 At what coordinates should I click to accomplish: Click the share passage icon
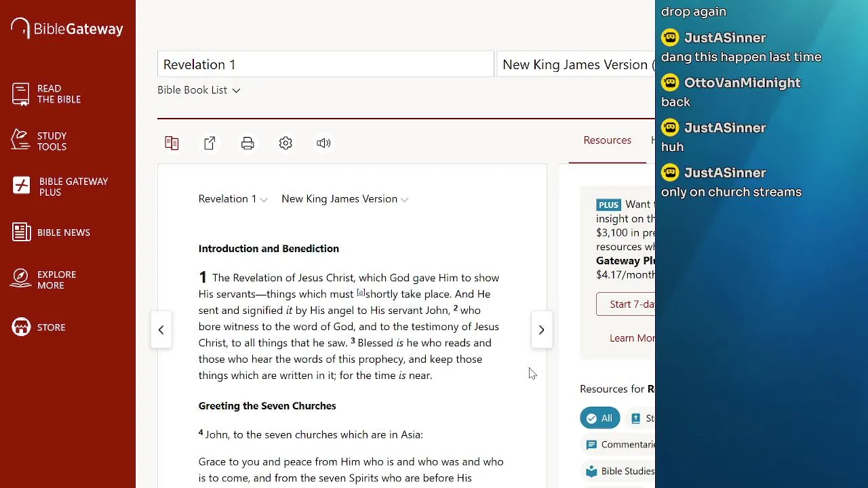coord(210,143)
